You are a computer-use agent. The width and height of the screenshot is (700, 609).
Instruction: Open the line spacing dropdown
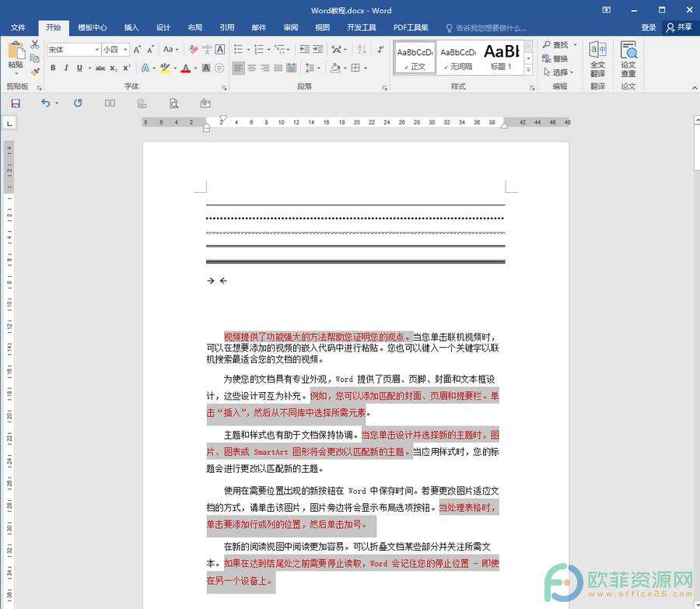313,68
